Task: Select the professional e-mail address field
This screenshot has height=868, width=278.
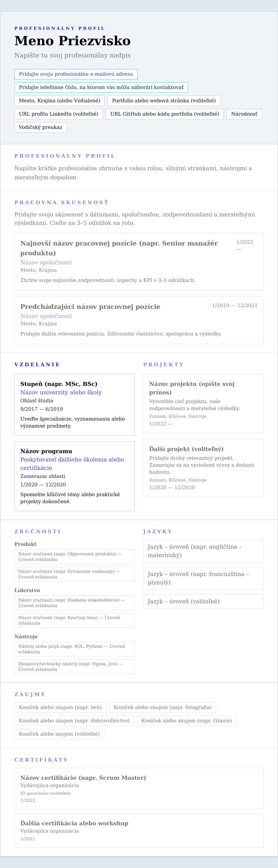Action: click(76, 74)
